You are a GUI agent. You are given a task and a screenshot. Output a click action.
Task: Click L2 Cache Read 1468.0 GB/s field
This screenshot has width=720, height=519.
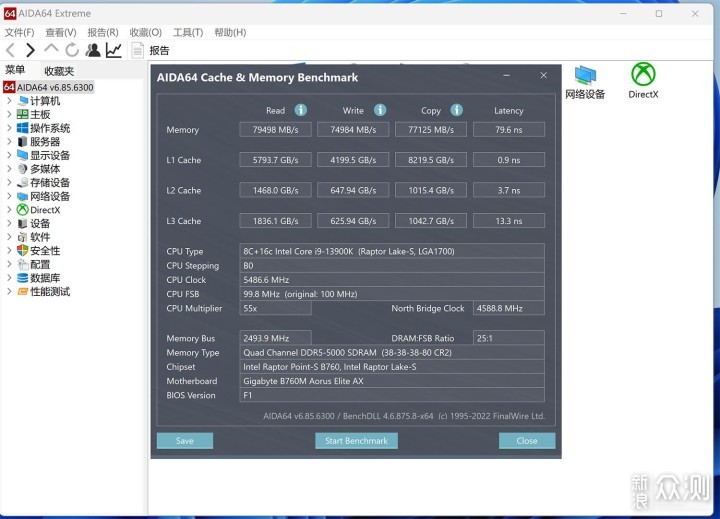click(x=276, y=190)
